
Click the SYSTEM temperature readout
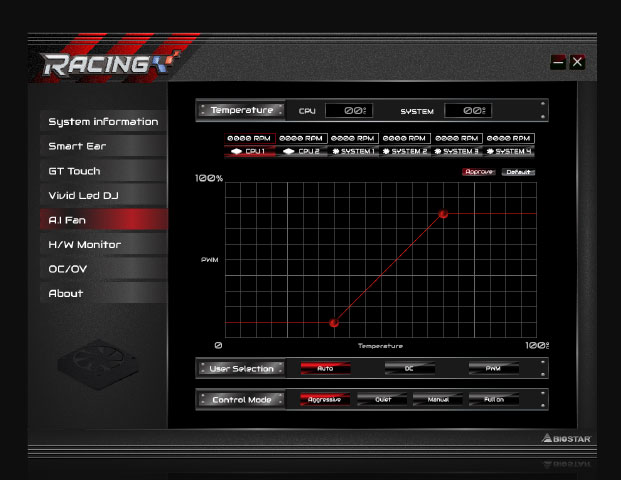tap(468, 110)
